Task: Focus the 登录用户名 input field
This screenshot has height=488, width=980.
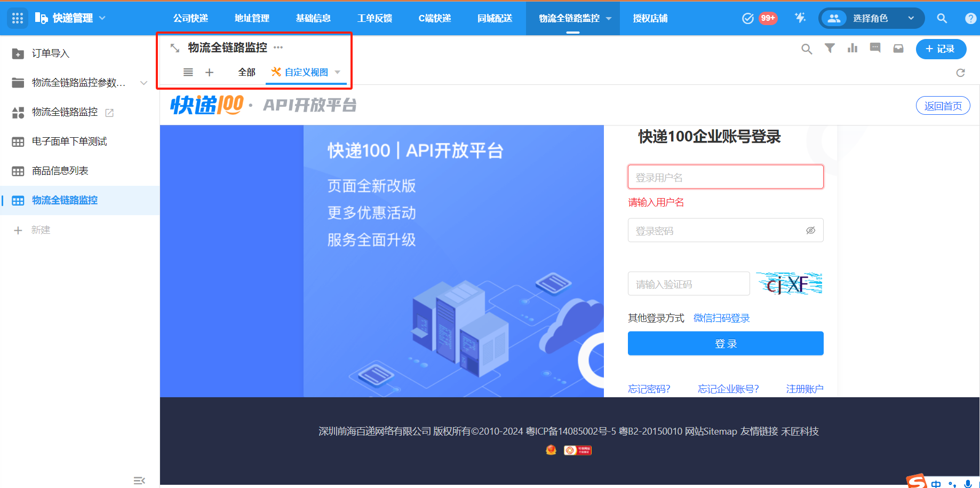Action: [726, 177]
